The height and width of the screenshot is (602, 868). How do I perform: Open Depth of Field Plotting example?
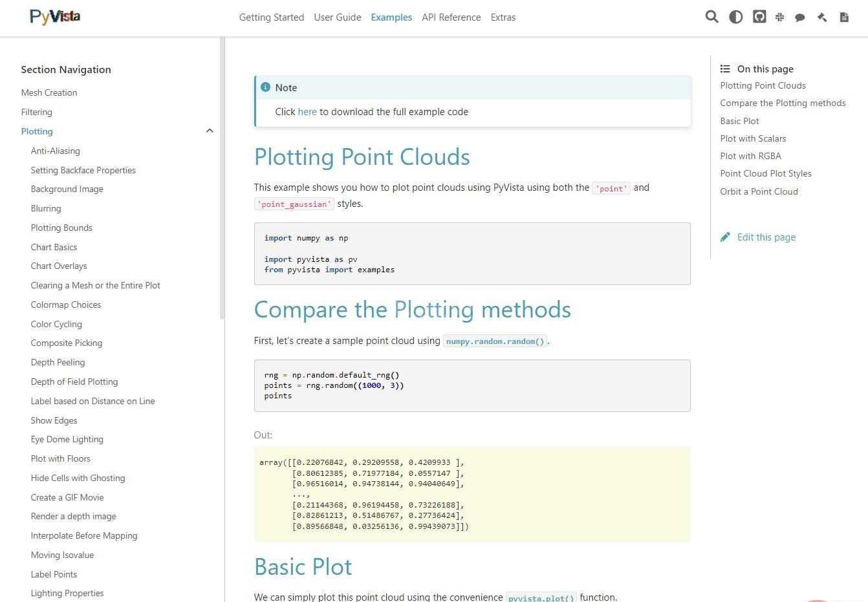[74, 382]
